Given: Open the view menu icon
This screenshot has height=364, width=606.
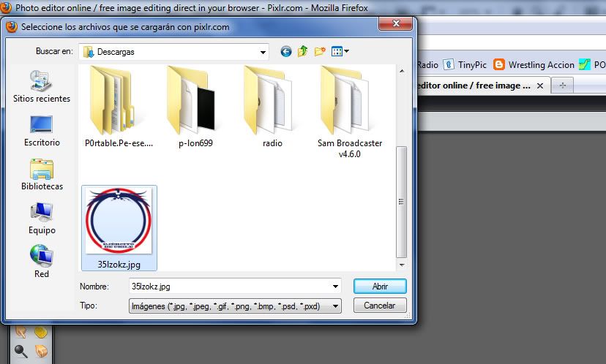Looking at the screenshot, I should (x=340, y=52).
